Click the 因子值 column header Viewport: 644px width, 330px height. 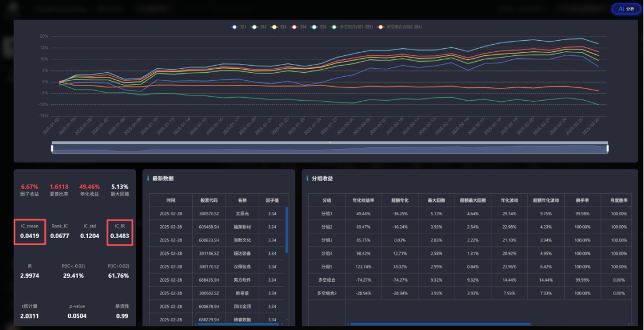pyautogui.click(x=272, y=200)
